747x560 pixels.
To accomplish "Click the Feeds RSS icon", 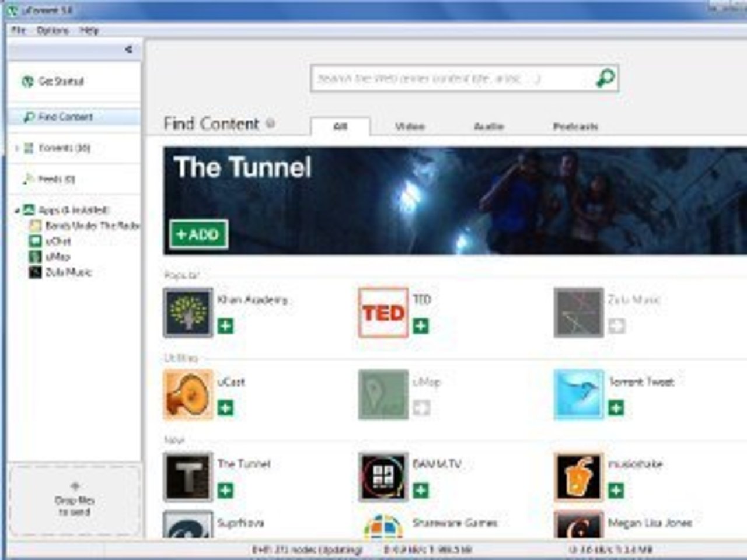I will [27, 179].
